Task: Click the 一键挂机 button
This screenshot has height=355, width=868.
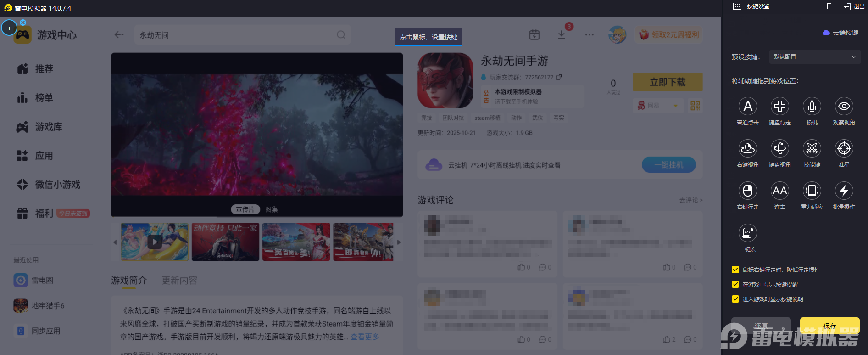Action: pyautogui.click(x=668, y=165)
